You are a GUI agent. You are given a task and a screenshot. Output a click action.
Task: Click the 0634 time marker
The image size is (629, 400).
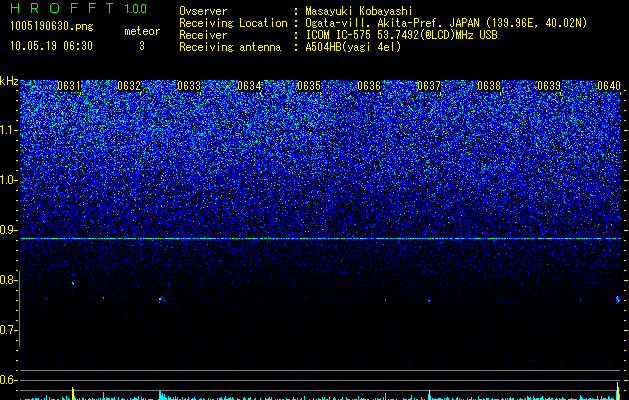(x=249, y=86)
